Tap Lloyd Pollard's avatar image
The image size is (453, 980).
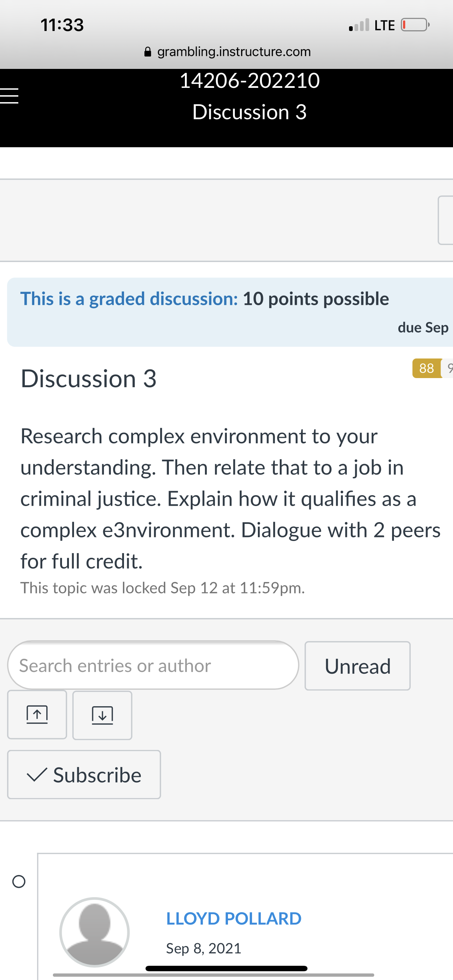coord(94,932)
